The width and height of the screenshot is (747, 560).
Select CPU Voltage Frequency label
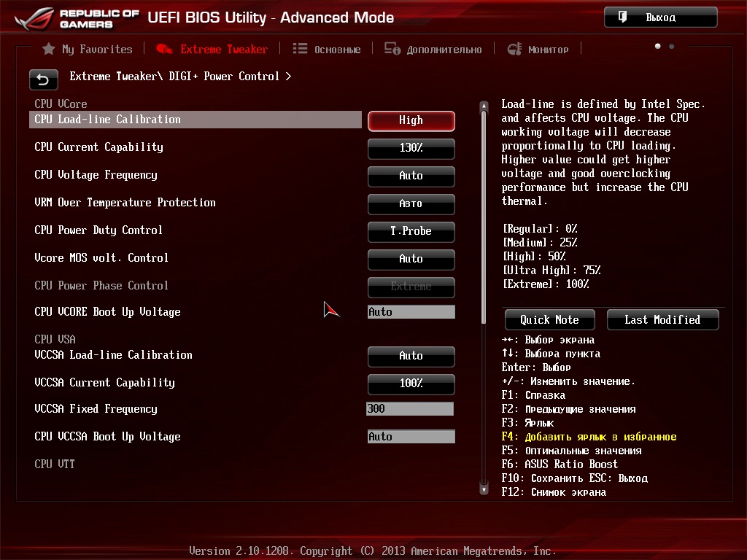tap(96, 175)
